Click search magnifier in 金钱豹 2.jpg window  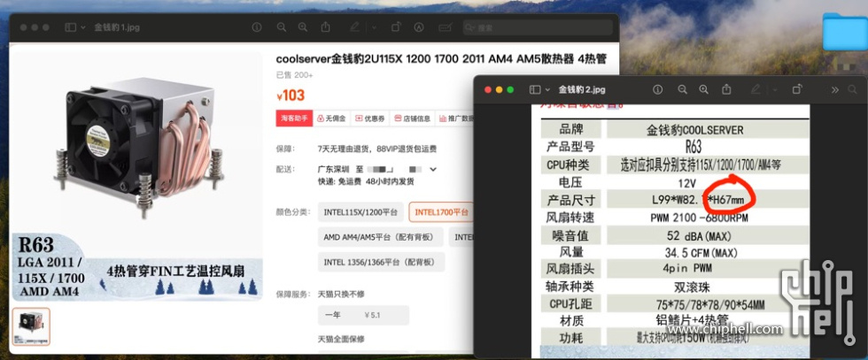click(852, 89)
